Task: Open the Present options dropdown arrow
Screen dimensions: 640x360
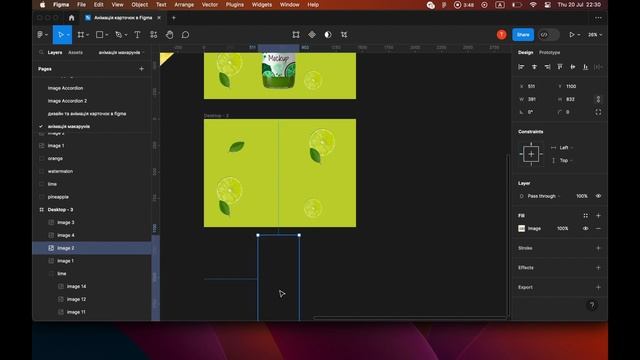Action: (579, 35)
